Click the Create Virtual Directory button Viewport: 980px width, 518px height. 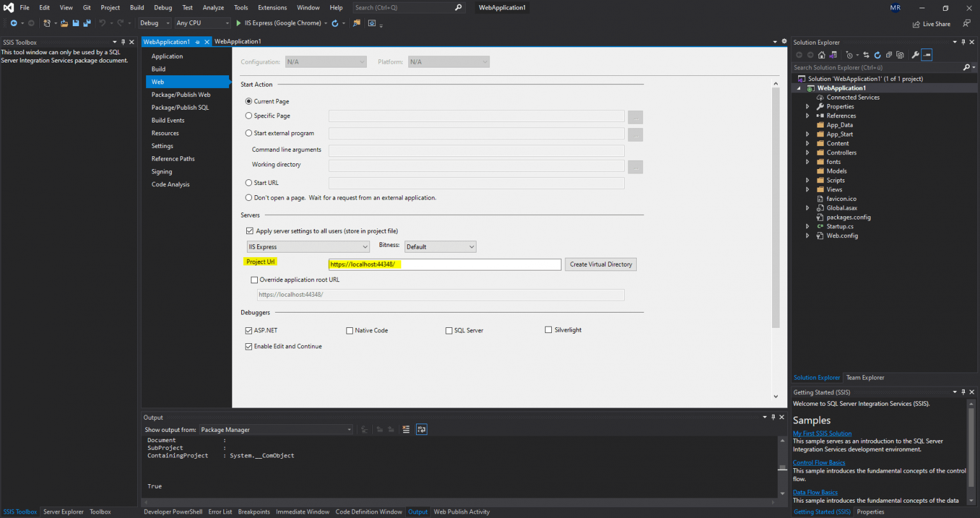pos(600,264)
